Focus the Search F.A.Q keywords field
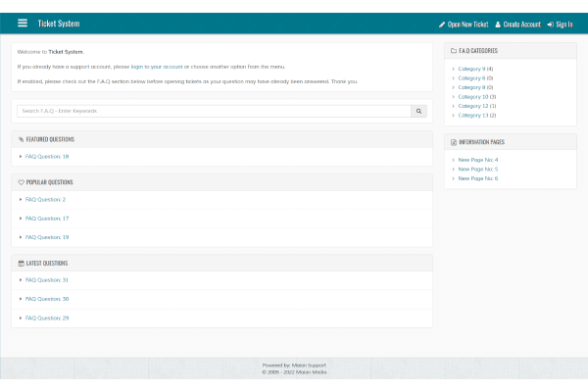The image size is (588, 392). tap(214, 111)
